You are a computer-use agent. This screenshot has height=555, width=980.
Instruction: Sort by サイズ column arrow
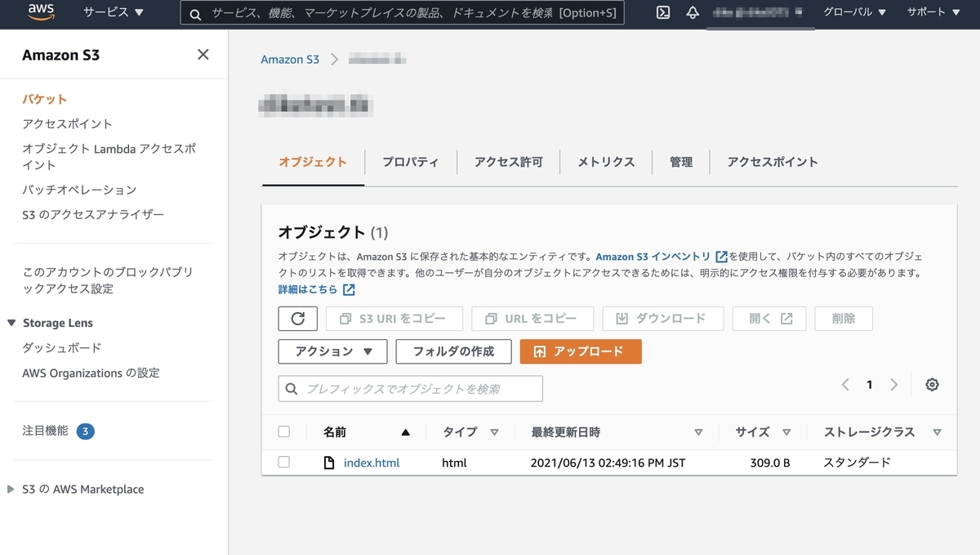786,432
